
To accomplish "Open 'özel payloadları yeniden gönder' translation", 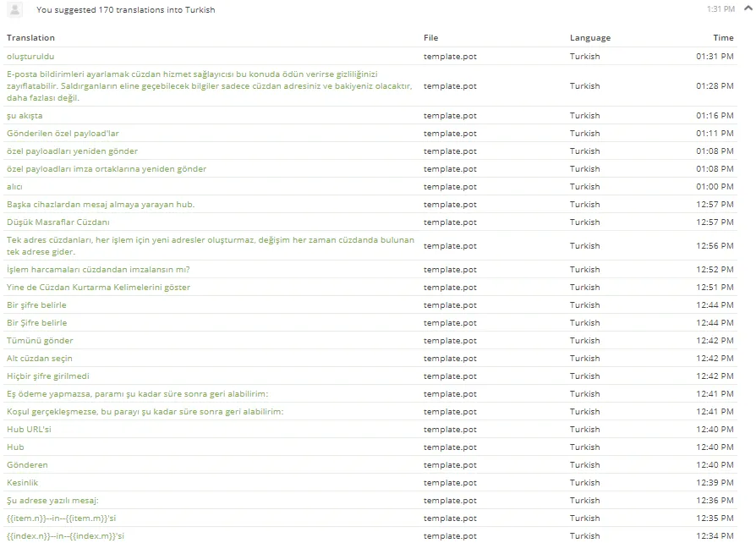I will [x=73, y=151].
